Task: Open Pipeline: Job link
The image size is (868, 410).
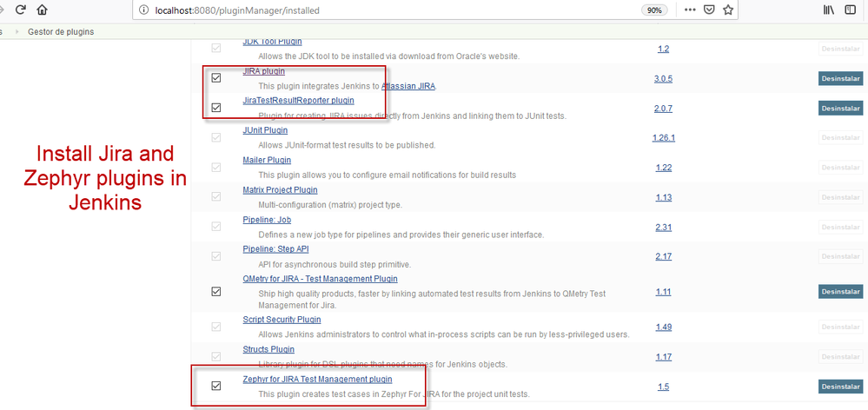Action: pyautogui.click(x=267, y=220)
